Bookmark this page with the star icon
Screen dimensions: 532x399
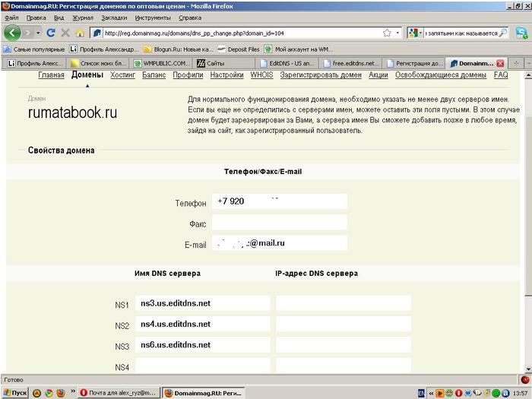tap(387, 33)
